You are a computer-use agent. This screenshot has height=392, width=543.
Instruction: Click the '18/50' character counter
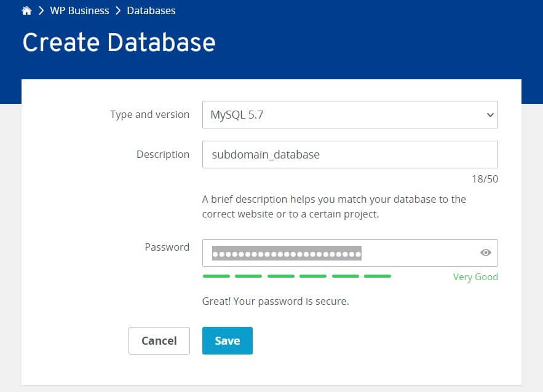pos(485,179)
